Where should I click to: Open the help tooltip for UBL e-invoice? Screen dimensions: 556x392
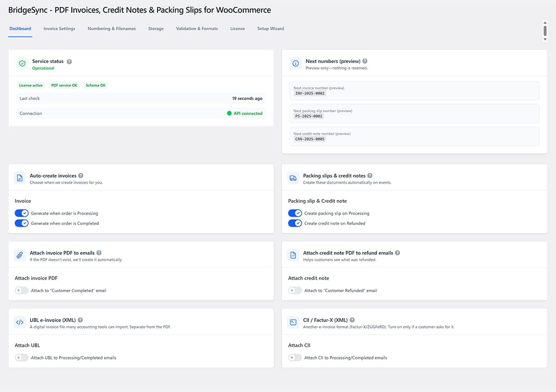(80, 320)
